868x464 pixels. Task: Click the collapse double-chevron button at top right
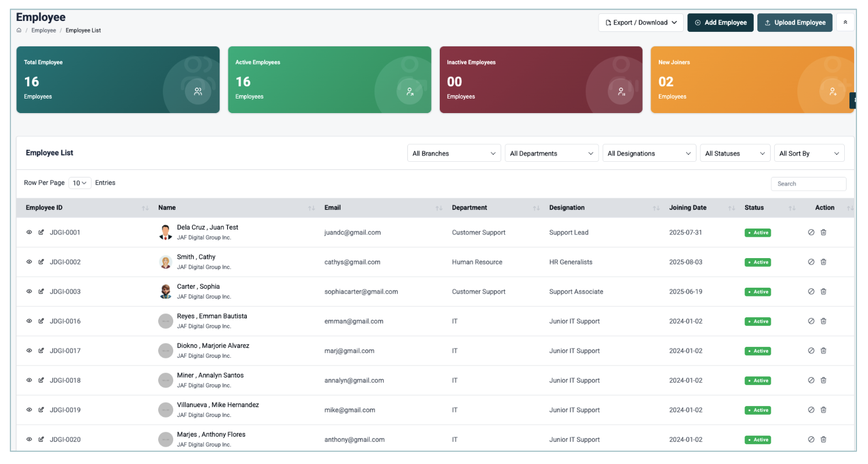point(845,23)
